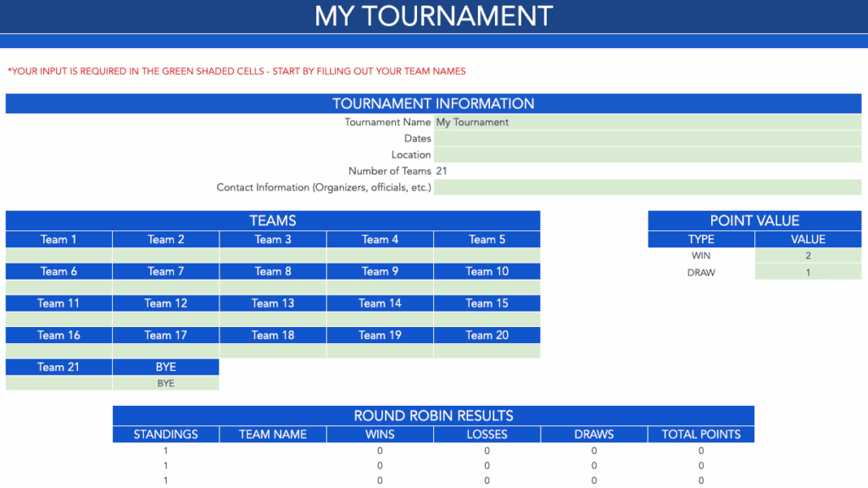Select the Dates input cell
This screenshot has width=868, height=488.
pos(648,138)
